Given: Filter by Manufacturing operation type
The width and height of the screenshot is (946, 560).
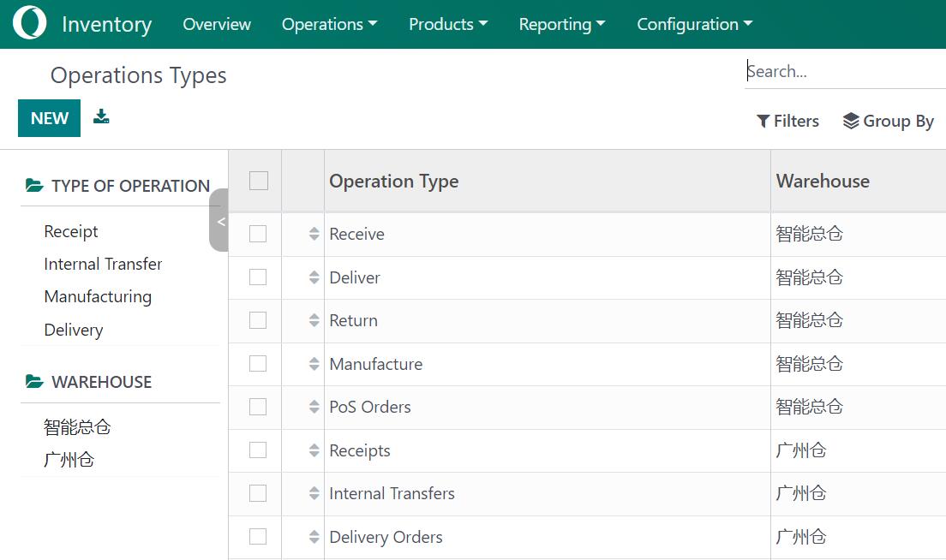Looking at the screenshot, I should tap(98, 296).
